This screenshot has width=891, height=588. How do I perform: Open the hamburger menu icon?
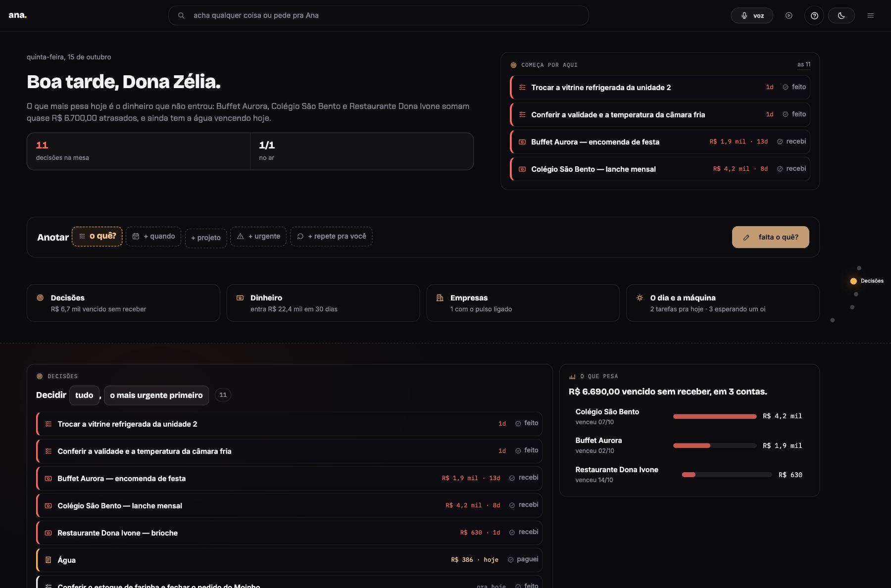point(871,15)
